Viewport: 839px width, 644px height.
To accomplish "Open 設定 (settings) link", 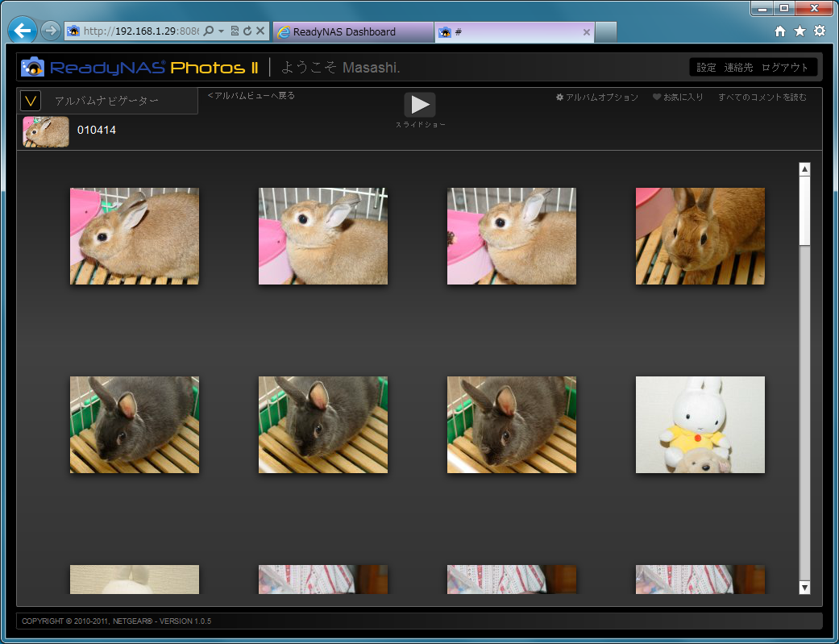I will [x=706, y=68].
